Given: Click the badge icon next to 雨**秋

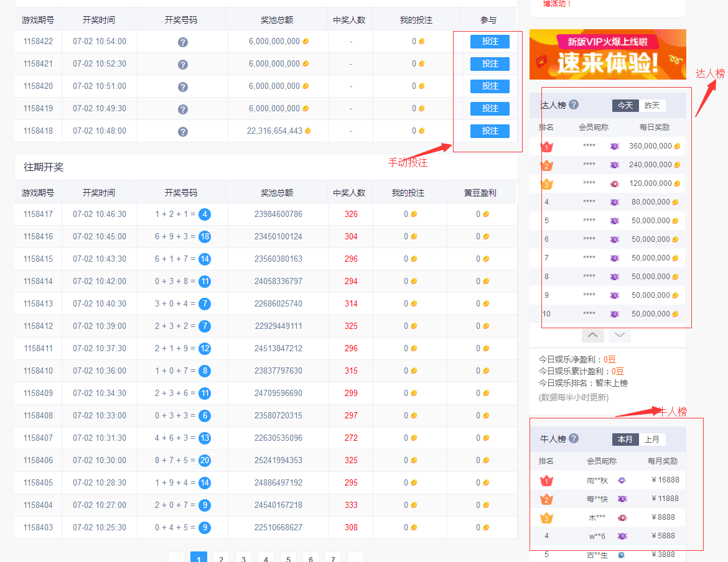Looking at the screenshot, I should 622,481.
